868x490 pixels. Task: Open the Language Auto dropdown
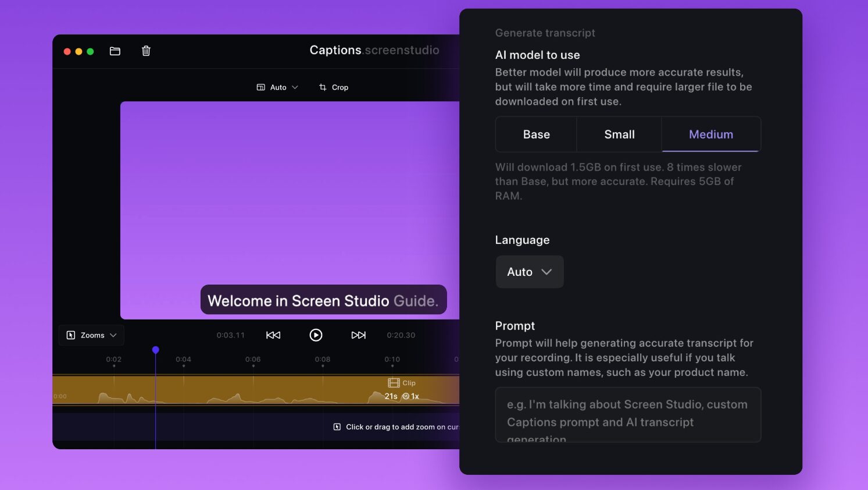(x=529, y=272)
